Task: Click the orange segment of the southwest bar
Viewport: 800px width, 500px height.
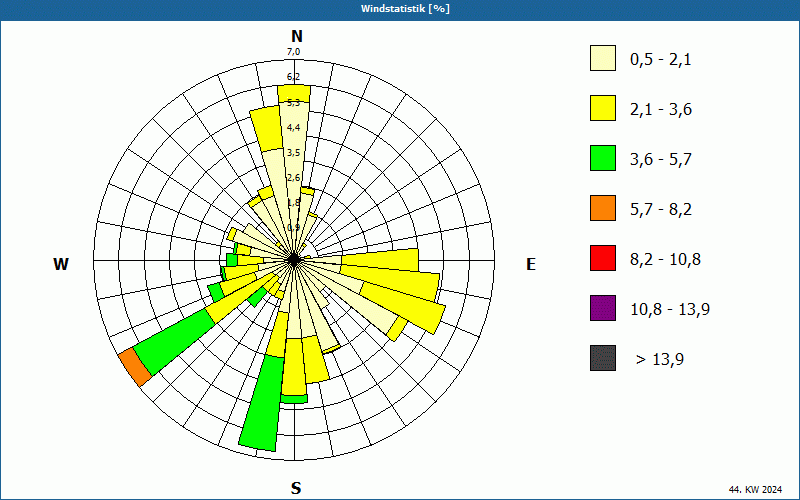Action: pos(135,367)
